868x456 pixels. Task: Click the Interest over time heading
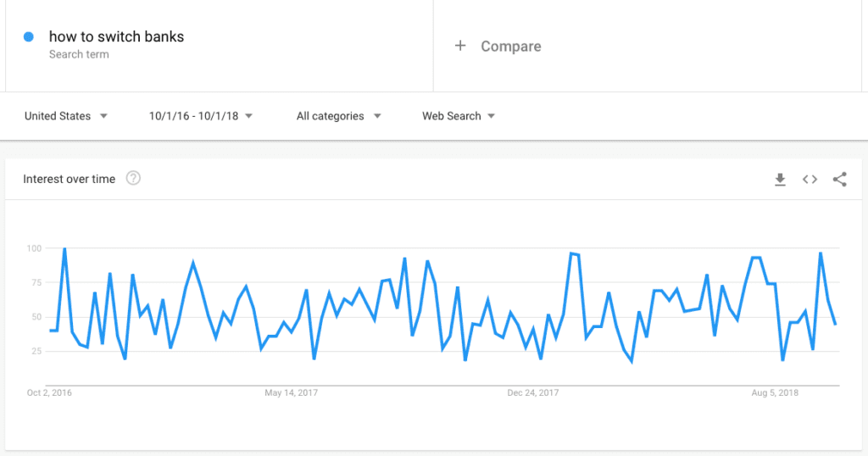click(x=70, y=179)
